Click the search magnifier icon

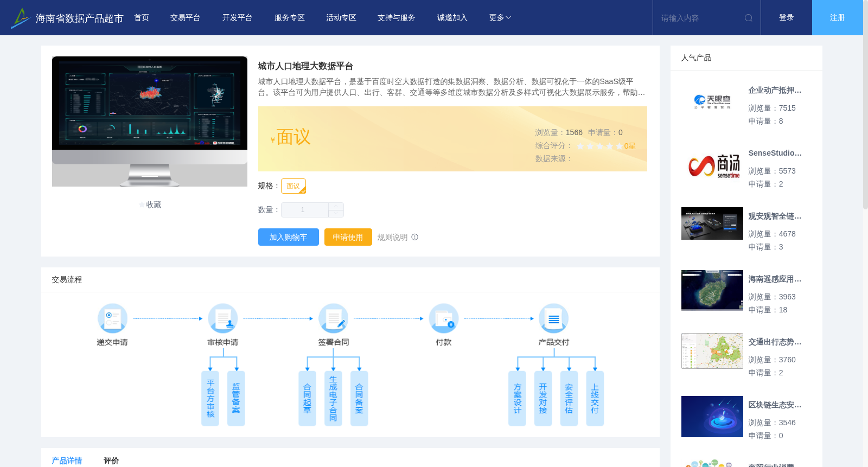click(749, 18)
